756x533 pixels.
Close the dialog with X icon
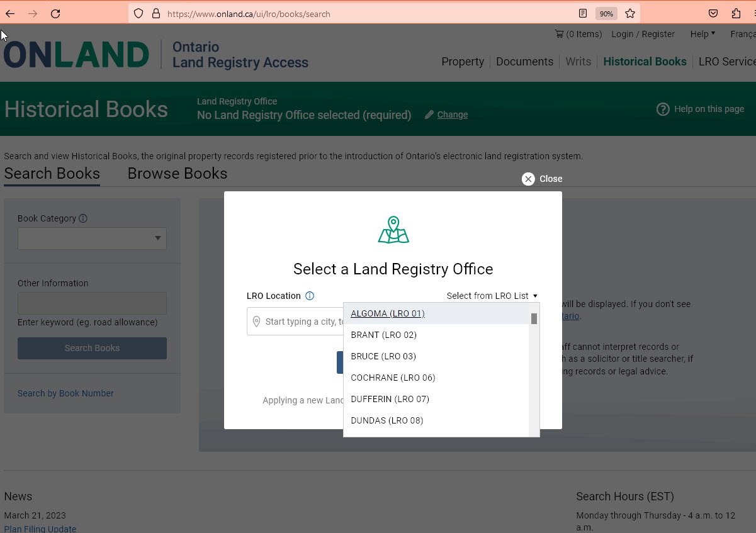(x=528, y=179)
